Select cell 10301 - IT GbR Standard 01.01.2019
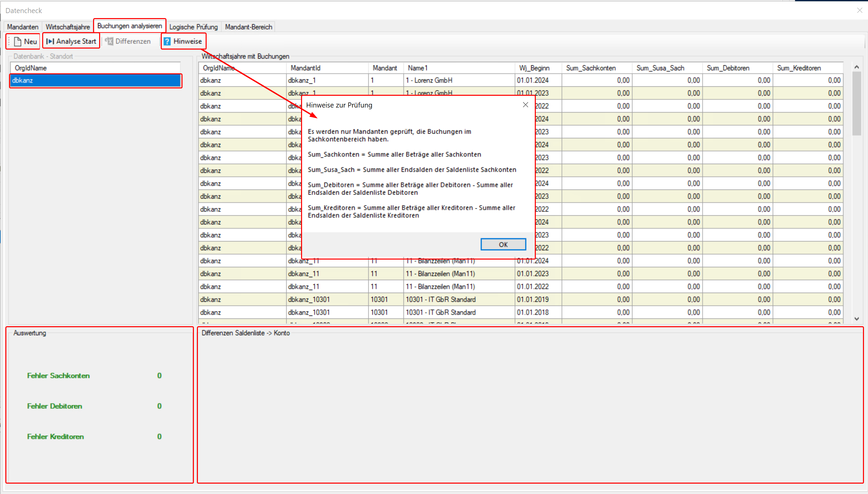The height and width of the screenshot is (494, 868). click(x=459, y=300)
